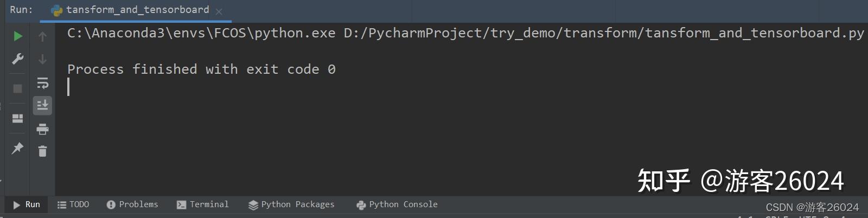Click the Up stack trace arrow
868x218 pixels.
tap(42, 36)
